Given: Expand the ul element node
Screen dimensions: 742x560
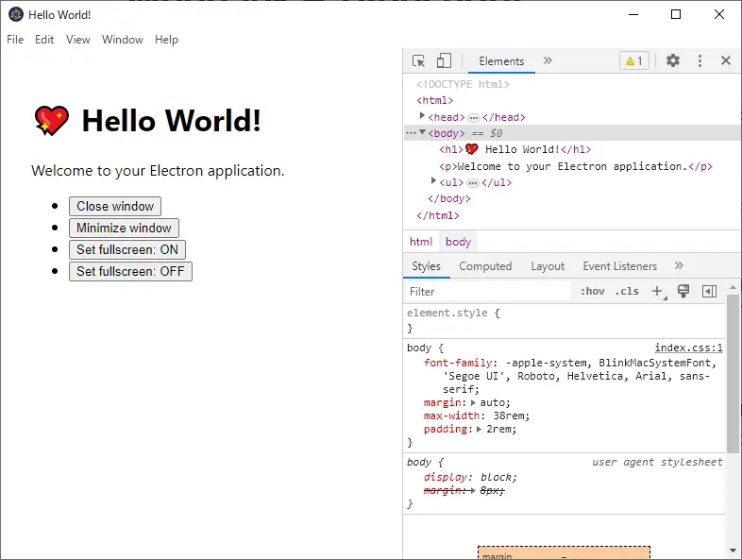Looking at the screenshot, I should (x=433, y=180).
